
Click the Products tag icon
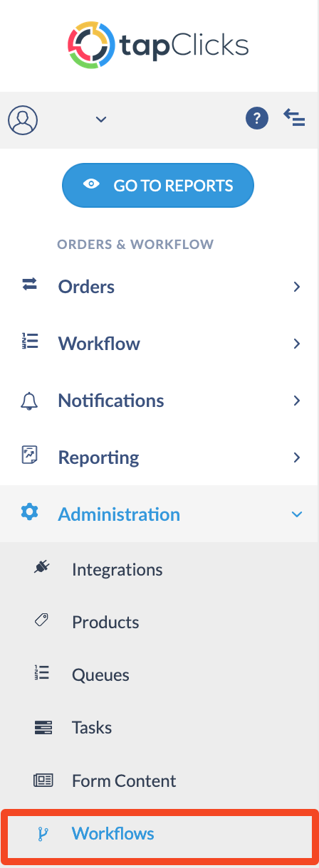point(42,620)
